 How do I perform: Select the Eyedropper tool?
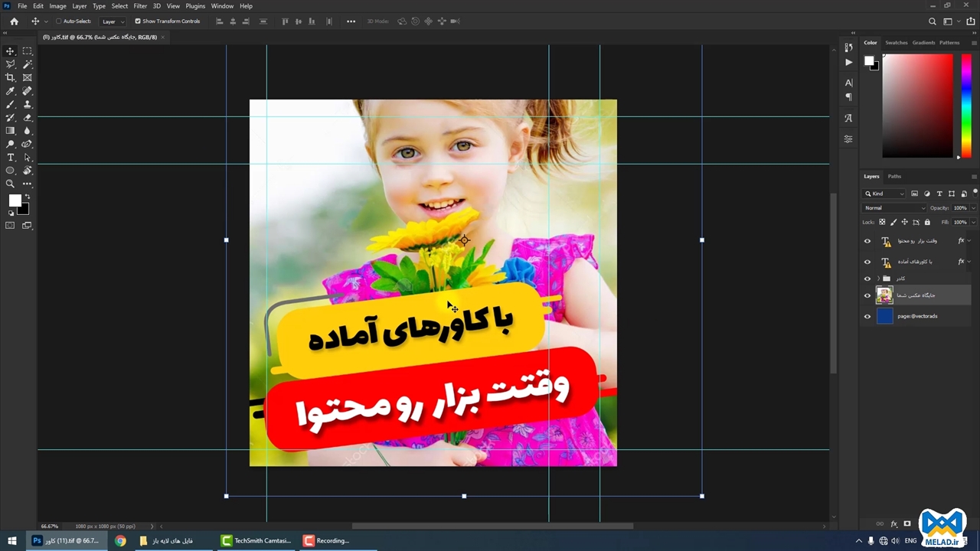click(11, 91)
